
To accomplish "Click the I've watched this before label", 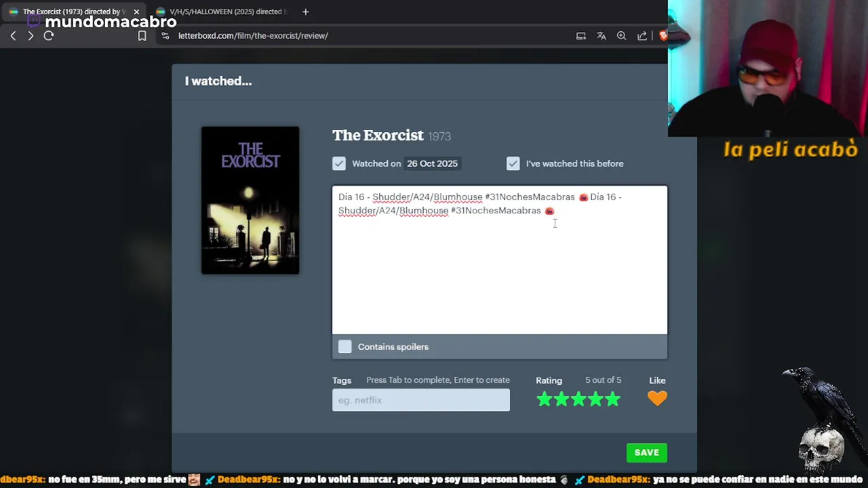I will click(x=574, y=163).
